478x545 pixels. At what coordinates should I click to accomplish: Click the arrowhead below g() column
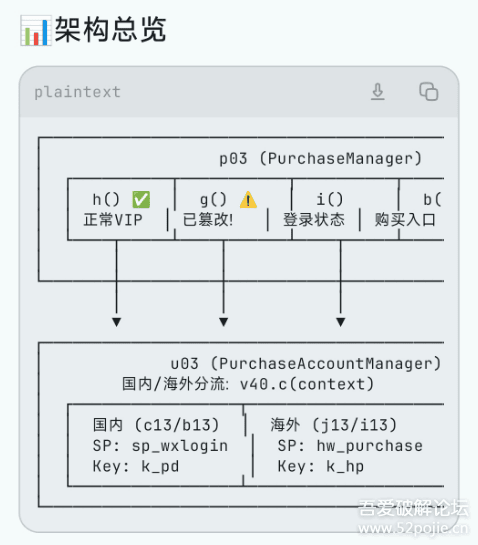[224, 322]
